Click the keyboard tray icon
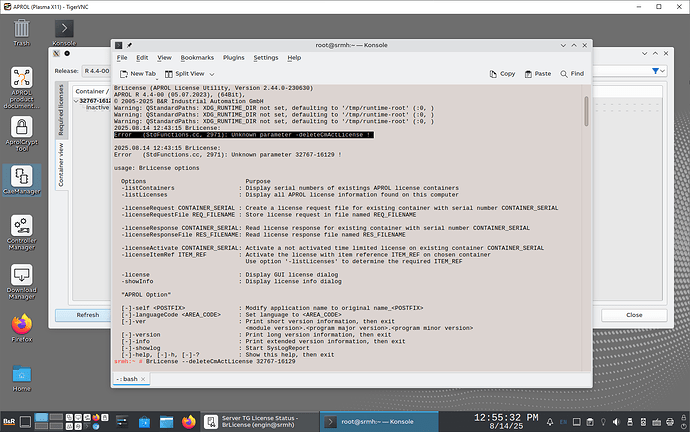Viewport: 690px width, 432px height. (657, 422)
